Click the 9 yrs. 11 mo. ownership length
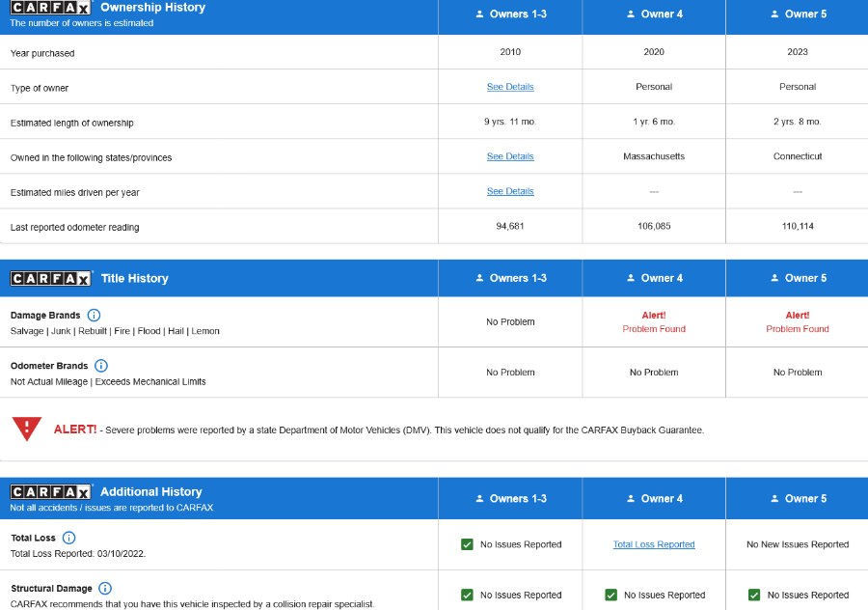This screenshot has width=868, height=610. pos(510,122)
